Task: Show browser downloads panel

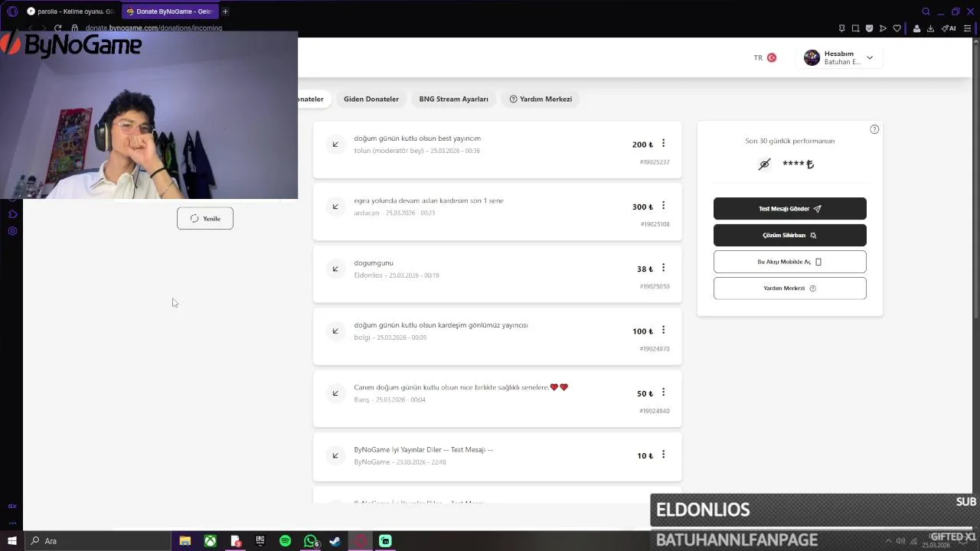Action: 930,28
